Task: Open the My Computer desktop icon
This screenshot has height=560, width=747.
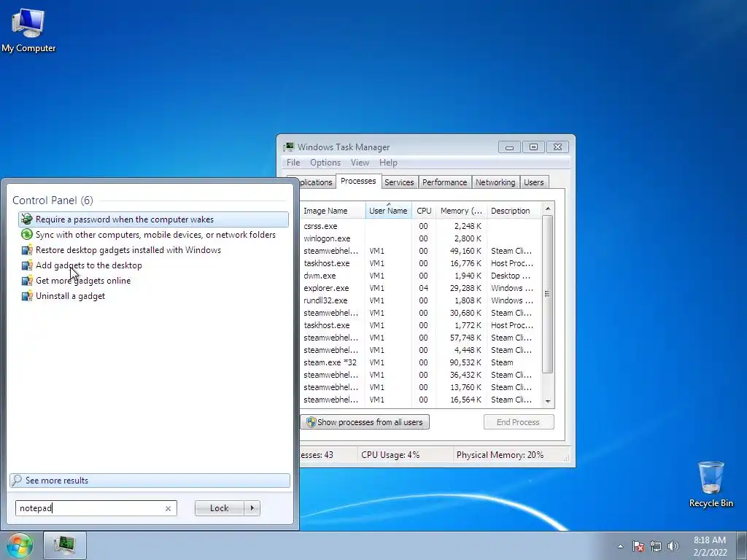Action: click(x=28, y=31)
